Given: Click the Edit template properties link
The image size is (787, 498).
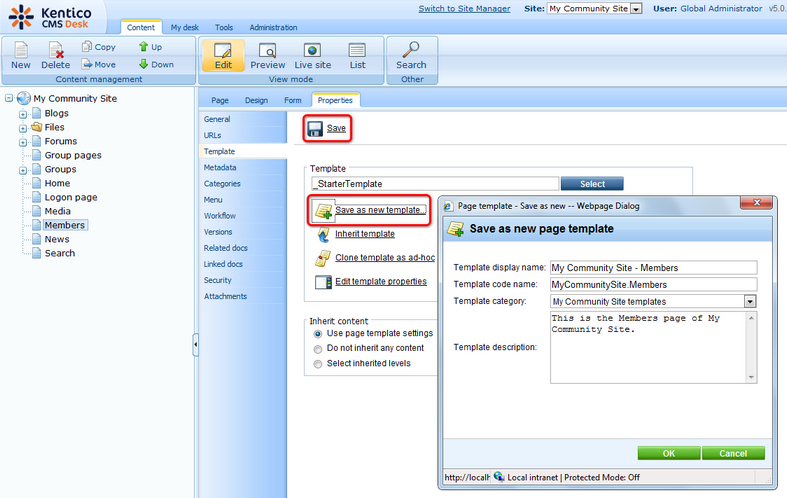Looking at the screenshot, I should click(381, 282).
